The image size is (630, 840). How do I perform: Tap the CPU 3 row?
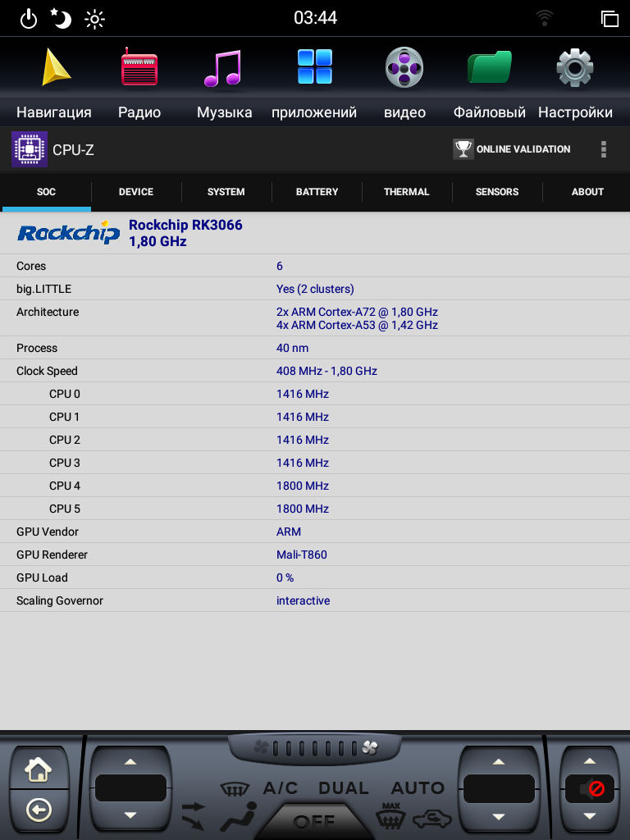(315, 463)
